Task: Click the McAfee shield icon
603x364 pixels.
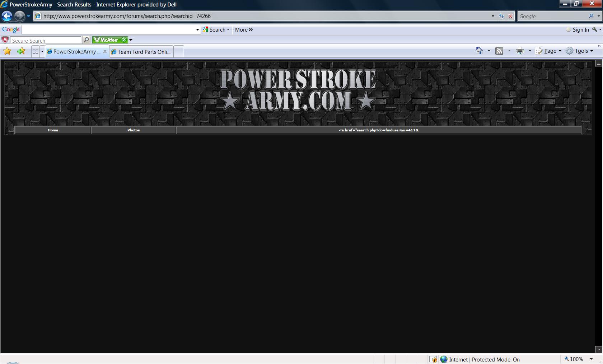Action: pos(5,40)
